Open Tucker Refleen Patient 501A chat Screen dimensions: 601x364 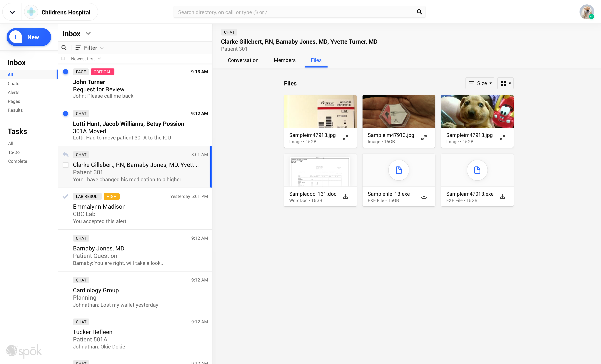[135, 334]
